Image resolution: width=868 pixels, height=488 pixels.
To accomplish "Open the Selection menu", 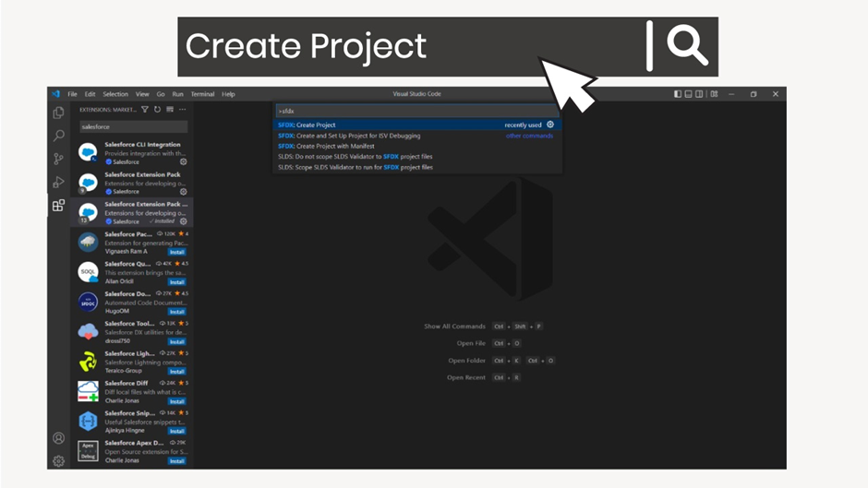I will (x=115, y=94).
